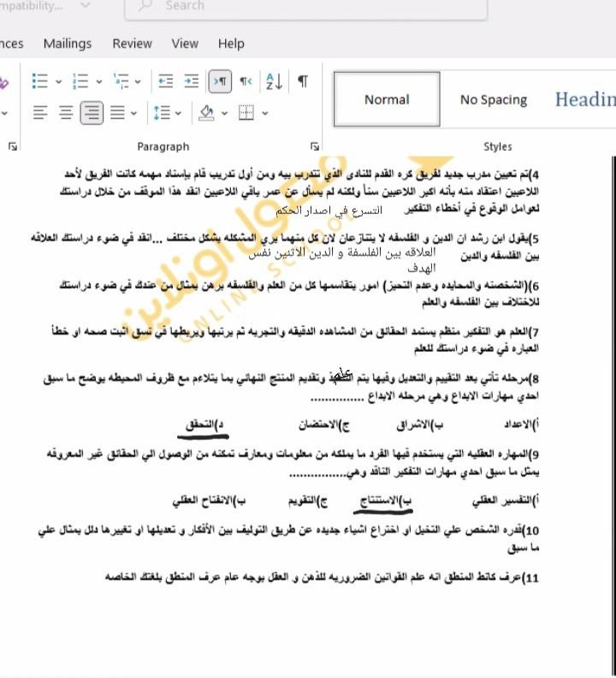
Task: Click the answer option أ)الاعداد
Action: pyautogui.click(x=521, y=425)
